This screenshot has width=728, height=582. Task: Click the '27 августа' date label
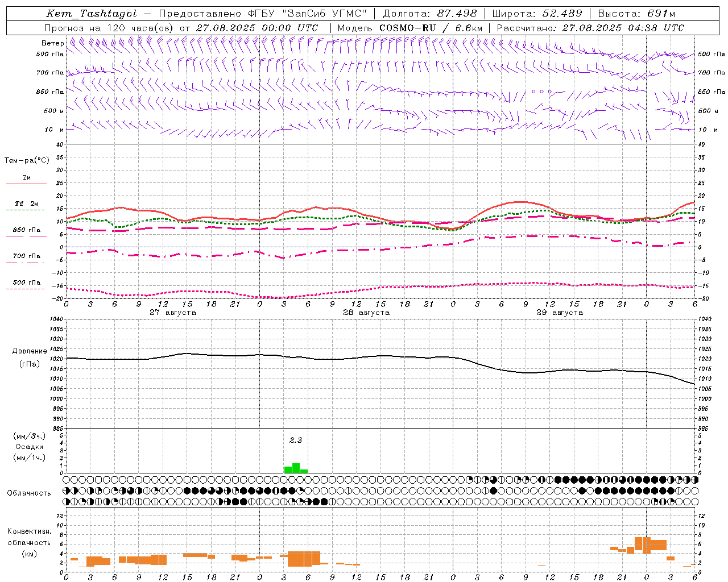[x=173, y=313]
